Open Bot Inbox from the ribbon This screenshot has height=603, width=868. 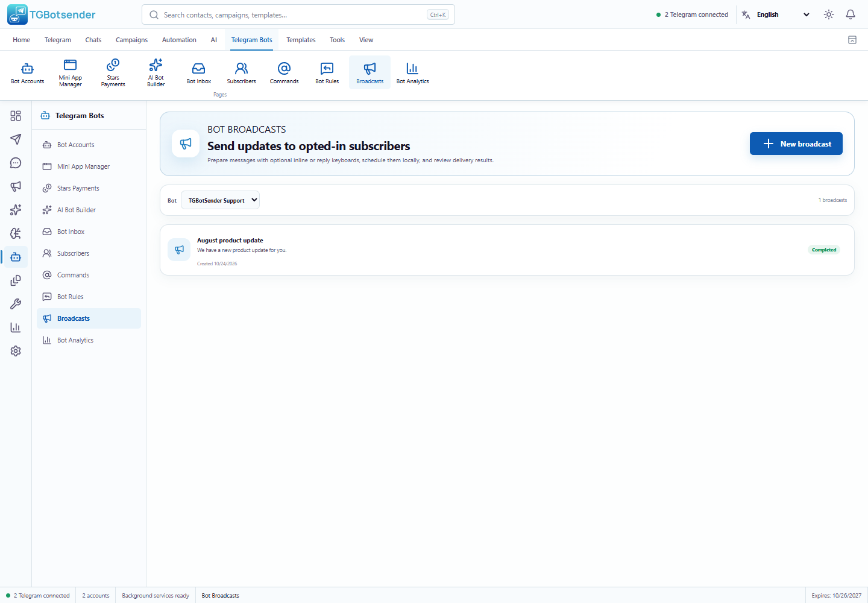[x=199, y=72]
